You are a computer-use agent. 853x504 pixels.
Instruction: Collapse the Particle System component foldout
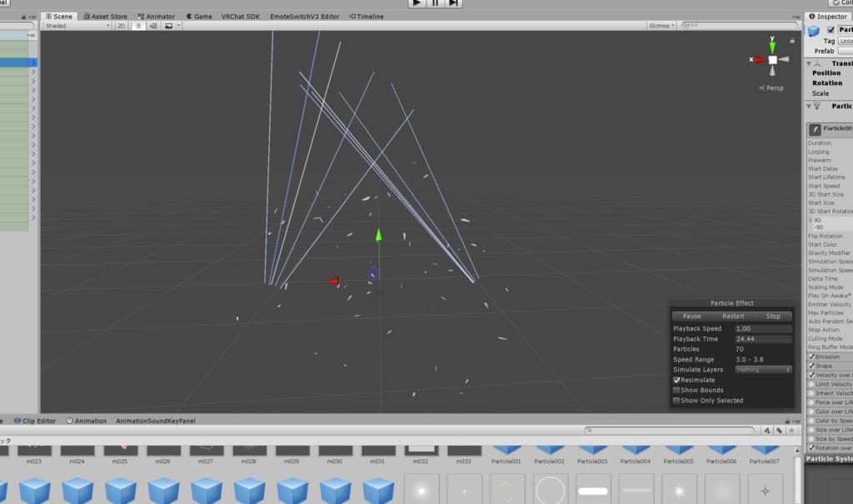tap(809, 106)
